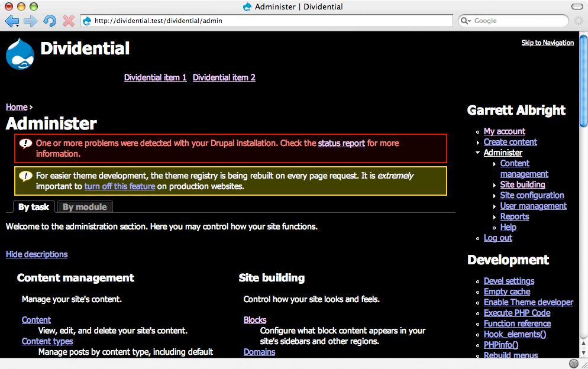Click the red Stop loading icon
Image resolution: width=588 pixels, height=369 pixels.
pos(68,21)
